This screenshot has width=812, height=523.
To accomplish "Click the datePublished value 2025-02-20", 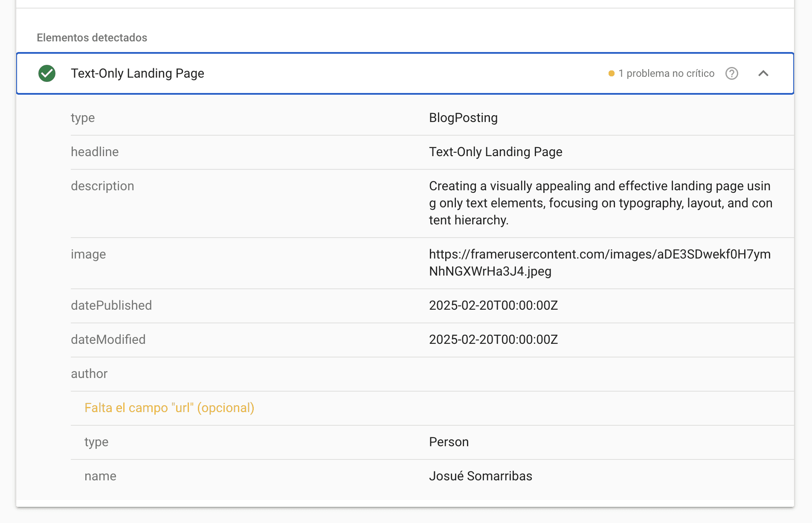I will 493,305.
